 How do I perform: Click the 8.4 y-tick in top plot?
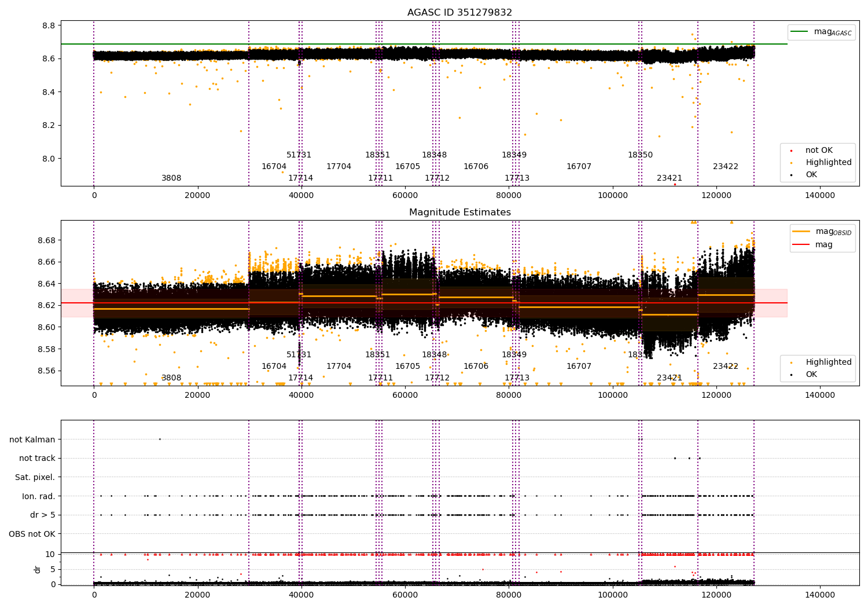[x=49, y=92]
